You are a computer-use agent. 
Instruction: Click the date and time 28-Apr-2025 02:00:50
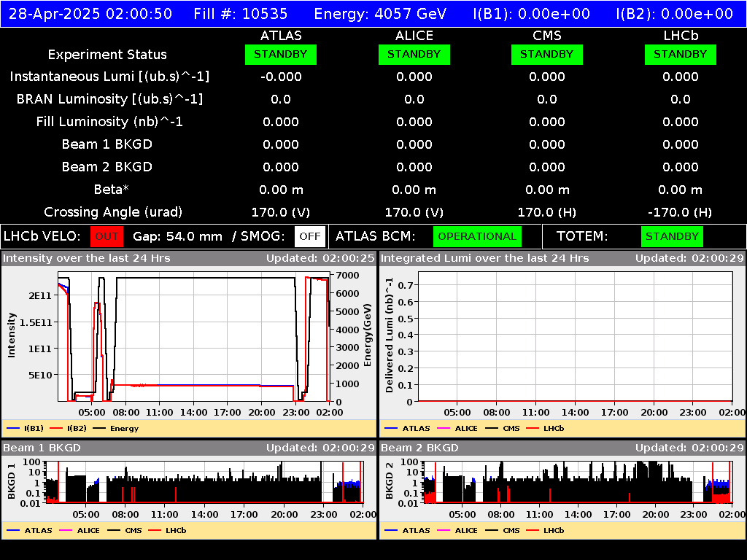click(90, 14)
